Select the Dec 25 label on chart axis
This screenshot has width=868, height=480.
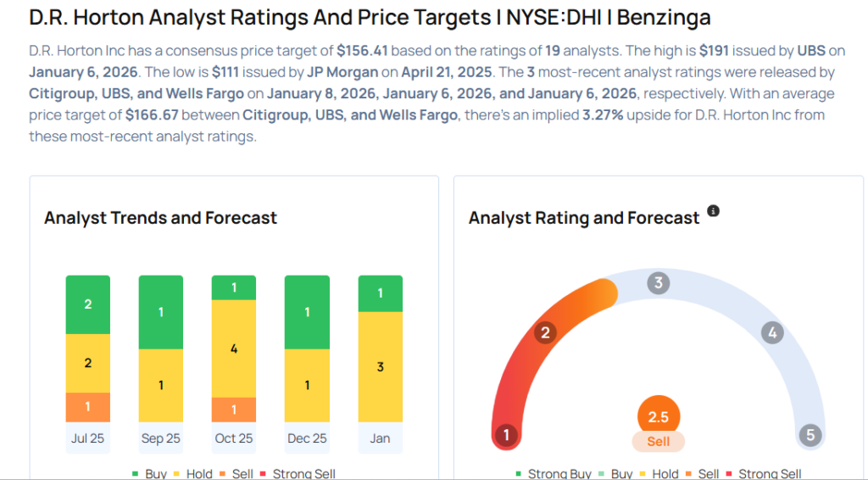tap(307, 438)
